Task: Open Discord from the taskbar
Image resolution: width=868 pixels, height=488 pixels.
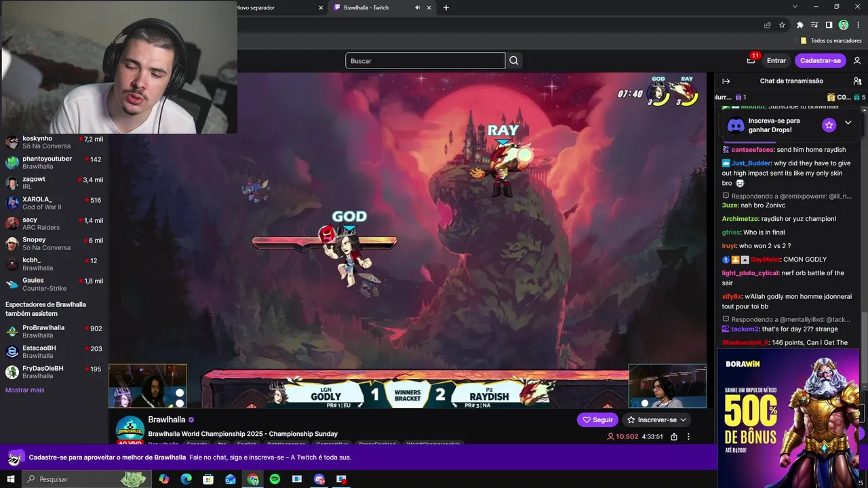Action: tap(319, 479)
